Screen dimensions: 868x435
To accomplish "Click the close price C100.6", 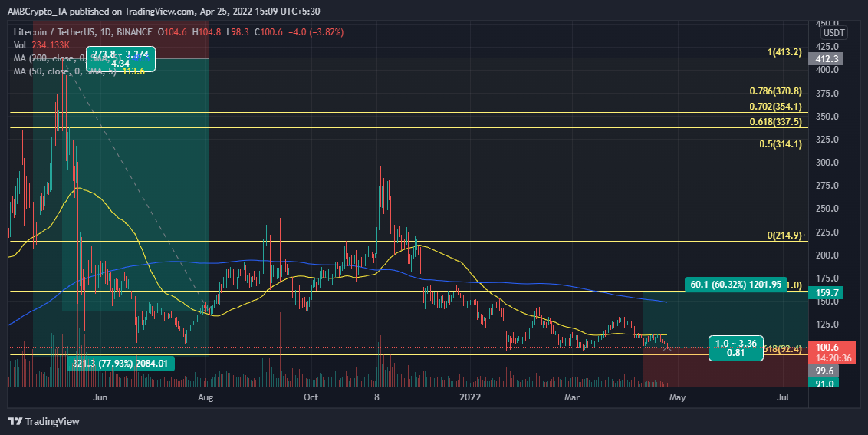I will point(269,32).
